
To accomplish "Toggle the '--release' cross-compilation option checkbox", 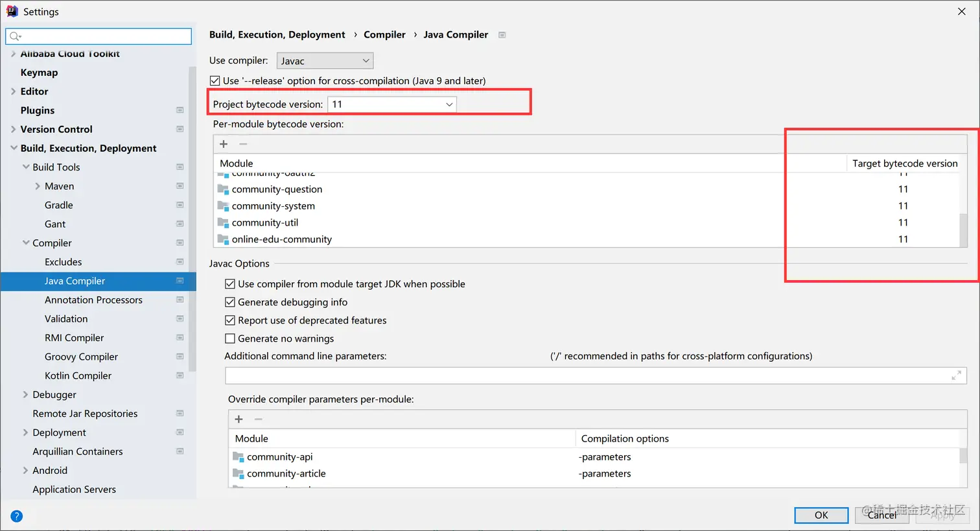I will point(215,81).
